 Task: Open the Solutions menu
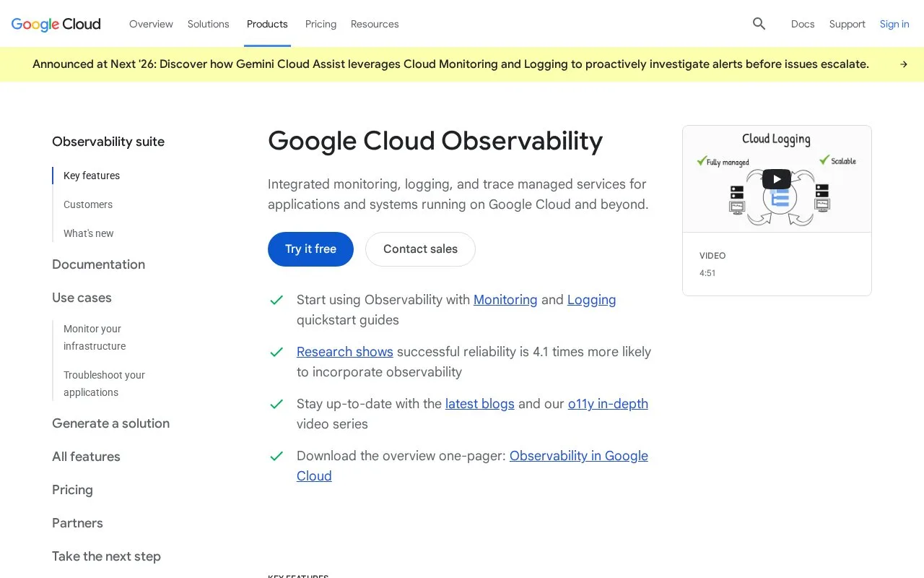click(209, 24)
